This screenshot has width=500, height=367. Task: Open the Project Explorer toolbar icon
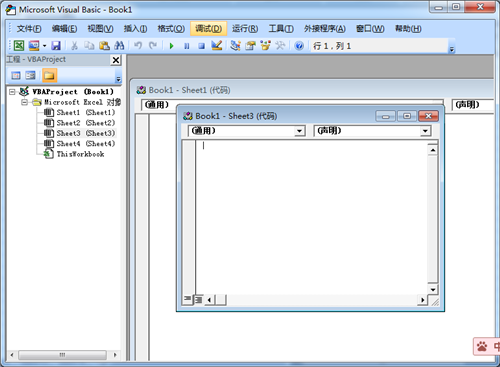coord(235,45)
